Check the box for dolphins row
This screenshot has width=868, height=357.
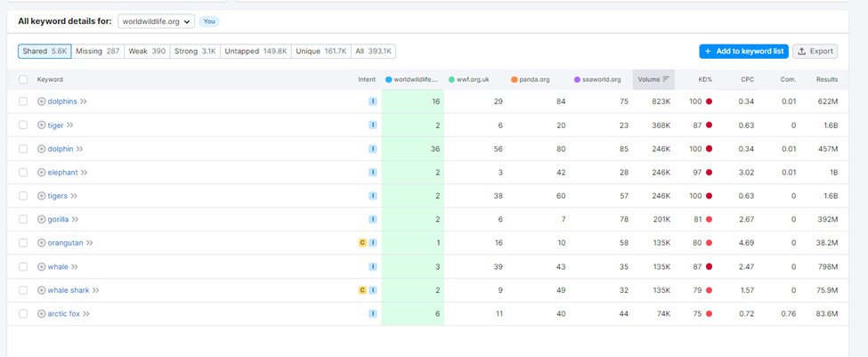pyautogui.click(x=22, y=101)
